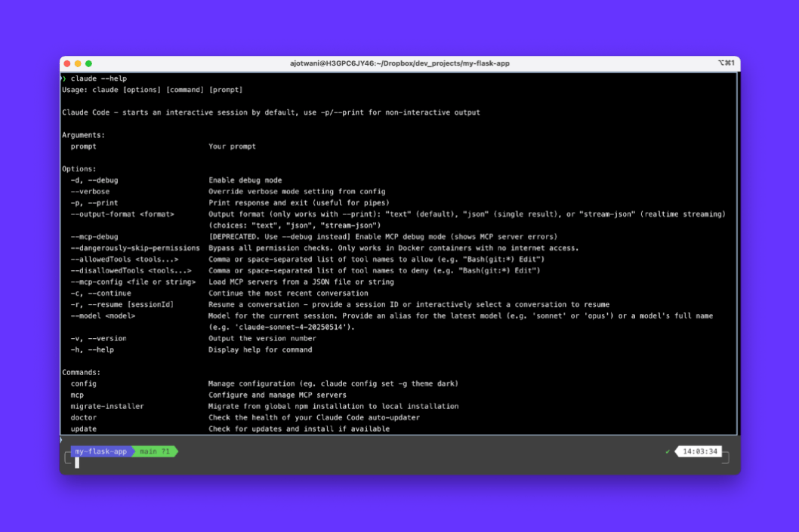Click the 'claude --help' command line
The height and width of the screenshot is (532, 799).
point(99,78)
